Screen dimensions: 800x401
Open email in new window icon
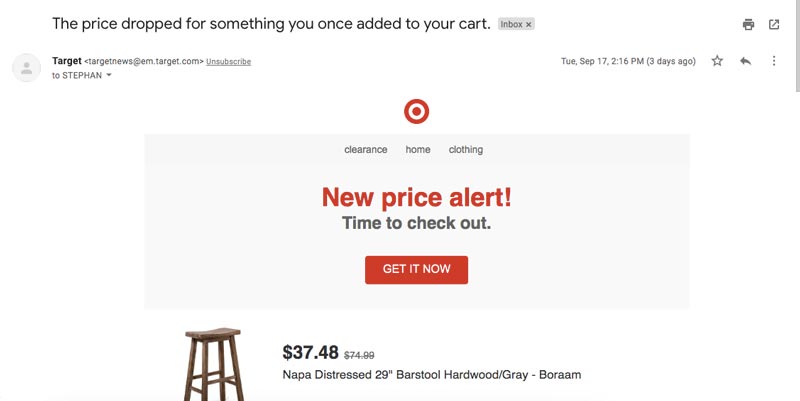pos(773,24)
